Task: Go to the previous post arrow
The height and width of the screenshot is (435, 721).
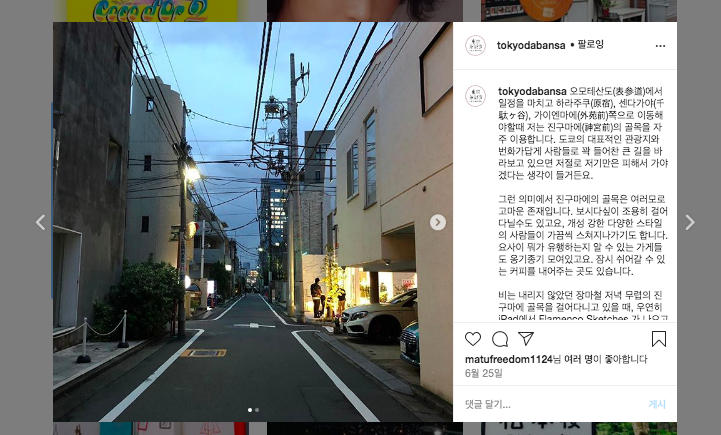Action: coord(40,223)
